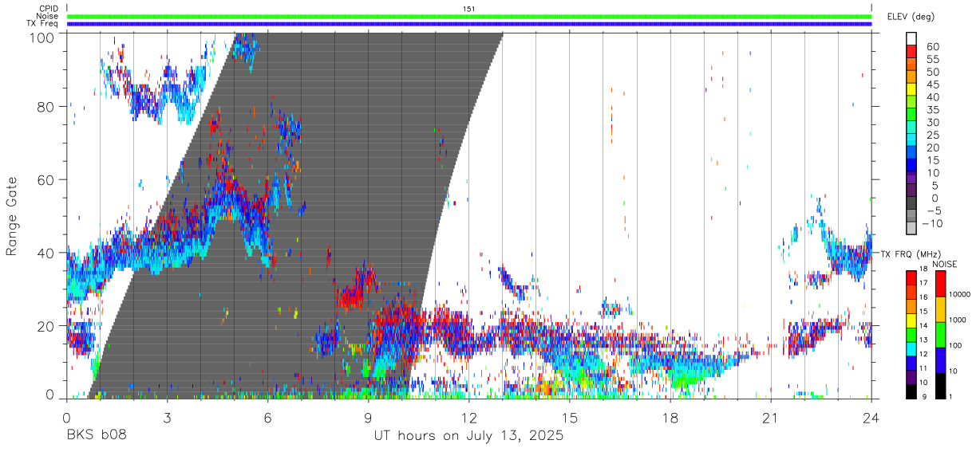Click the green Noise status bar
Viewport: 980px width, 452px height.
(469, 16)
